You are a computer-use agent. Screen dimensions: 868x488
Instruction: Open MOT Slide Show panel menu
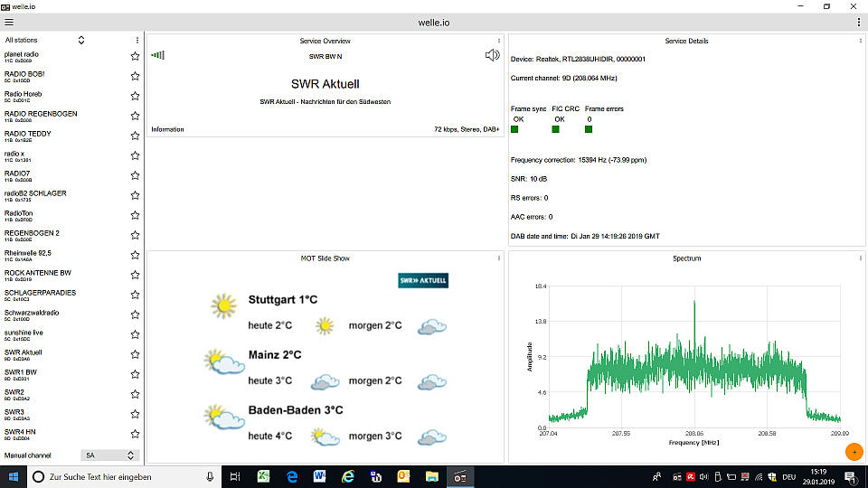(x=499, y=258)
